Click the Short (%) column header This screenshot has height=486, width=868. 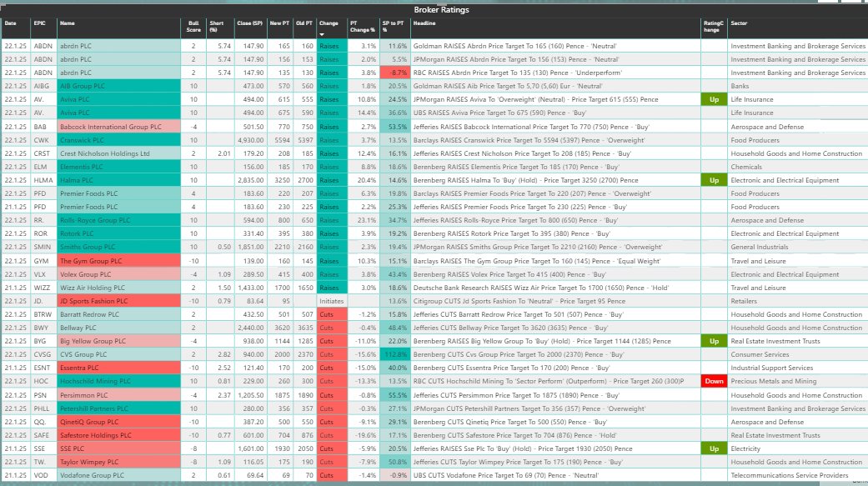217,27
